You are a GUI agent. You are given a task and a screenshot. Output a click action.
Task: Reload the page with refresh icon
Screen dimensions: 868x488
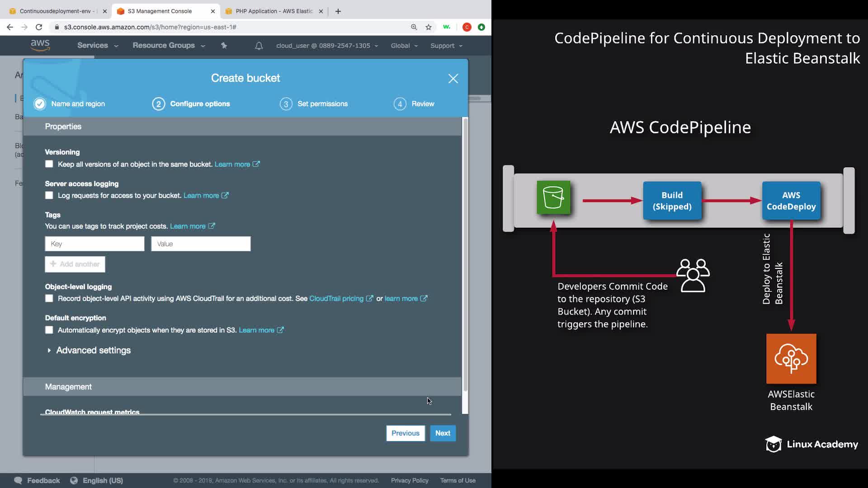tap(39, 27)
